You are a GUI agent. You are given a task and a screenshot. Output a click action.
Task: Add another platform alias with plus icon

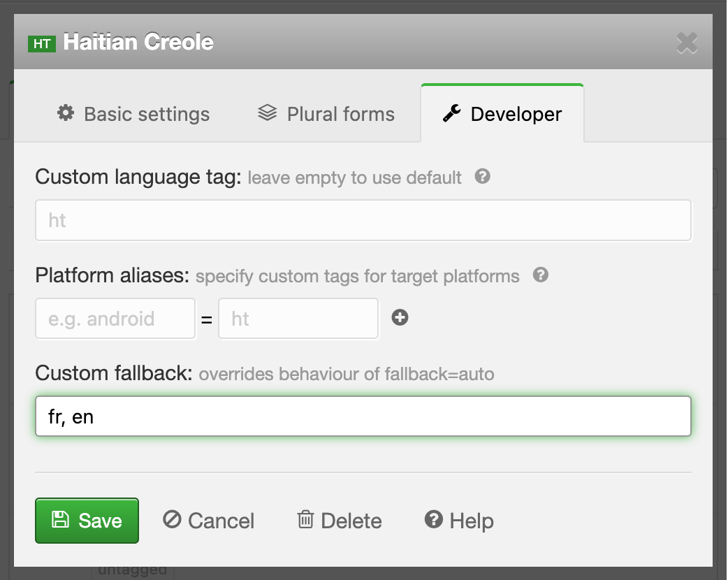tap(400, 318)
